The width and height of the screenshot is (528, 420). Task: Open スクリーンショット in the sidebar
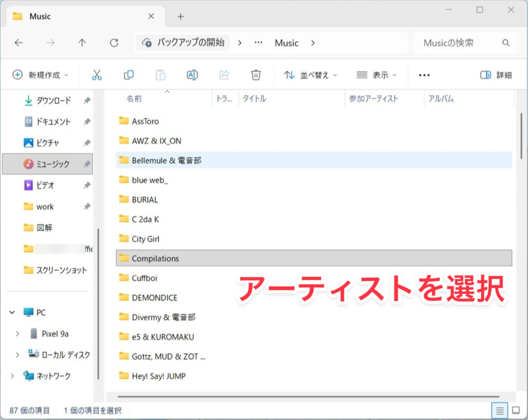coord(61,270)
